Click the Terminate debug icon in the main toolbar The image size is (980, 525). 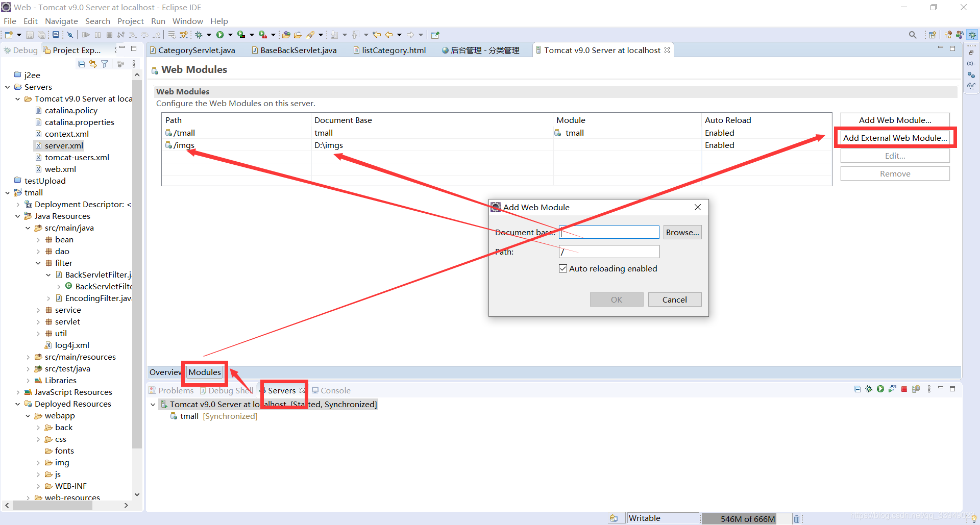coord(109,35)
